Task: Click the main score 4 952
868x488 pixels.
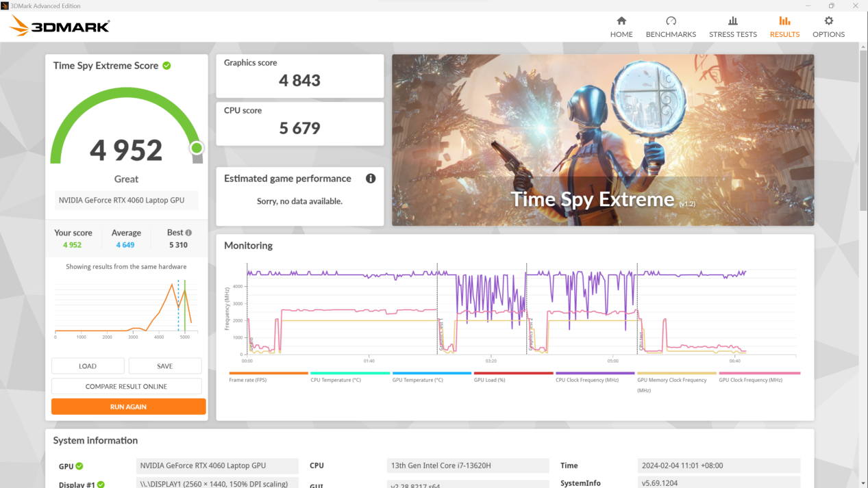Action: pyautogui.click(x=126, y=150)
